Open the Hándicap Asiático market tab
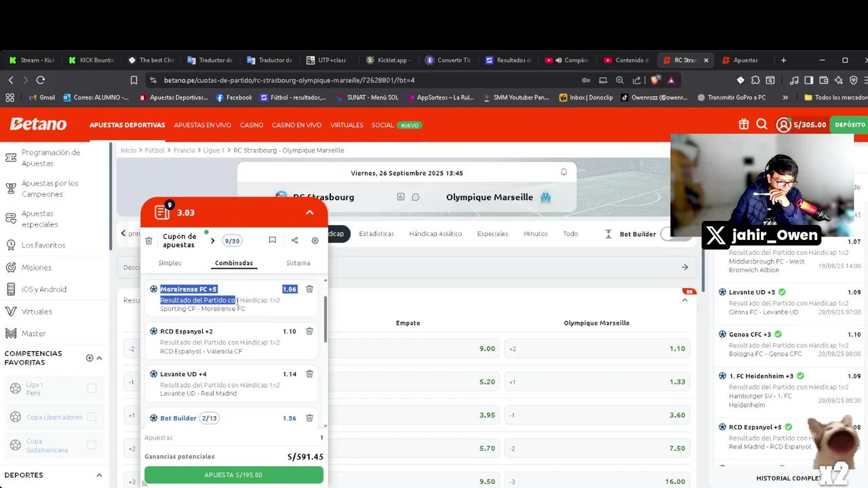 tap(435, 234)
